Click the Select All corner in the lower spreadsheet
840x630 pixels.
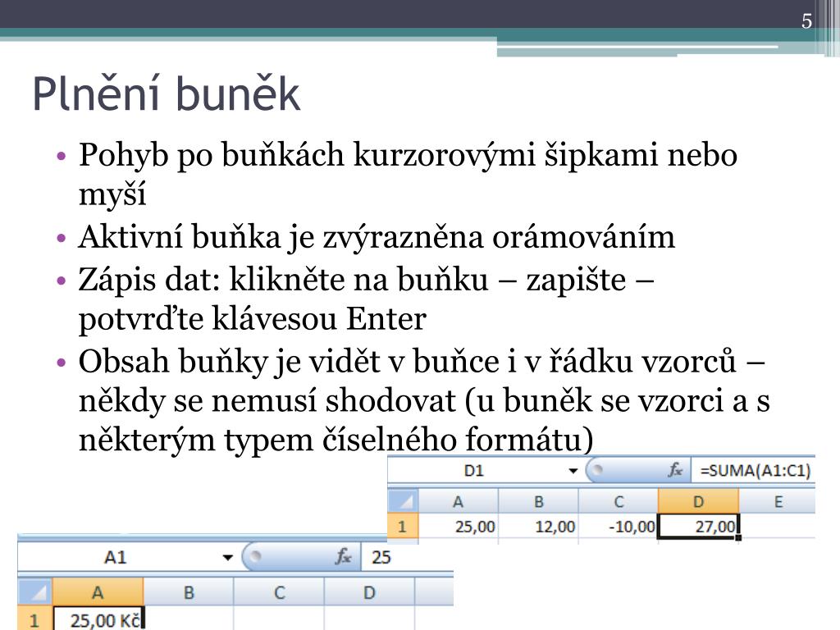coord(35,592)
